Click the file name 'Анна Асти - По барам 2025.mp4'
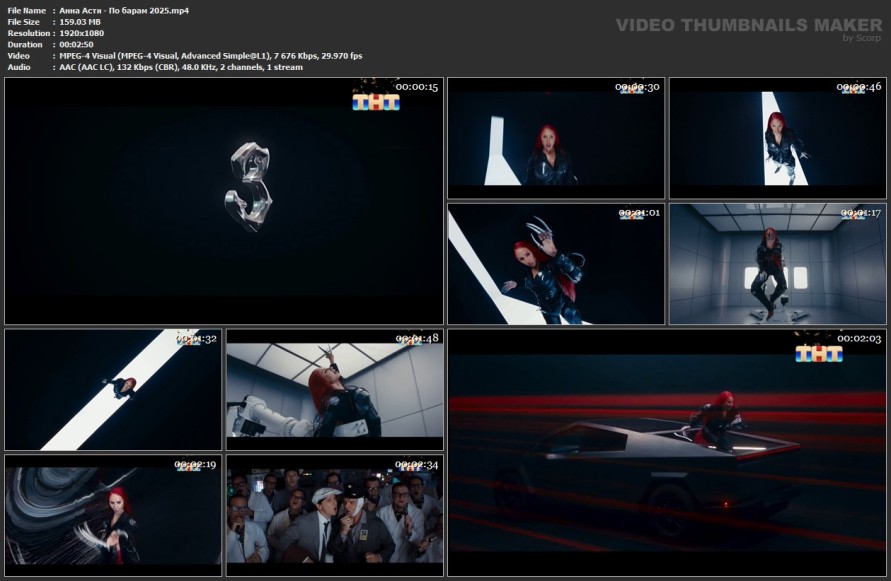 pyautogui.click(x=124, y=10)
